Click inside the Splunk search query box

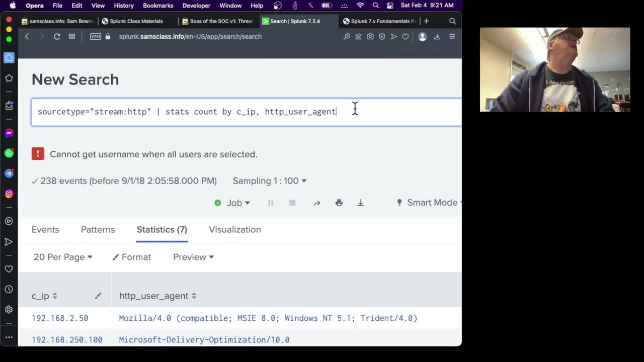click(247, 112)
